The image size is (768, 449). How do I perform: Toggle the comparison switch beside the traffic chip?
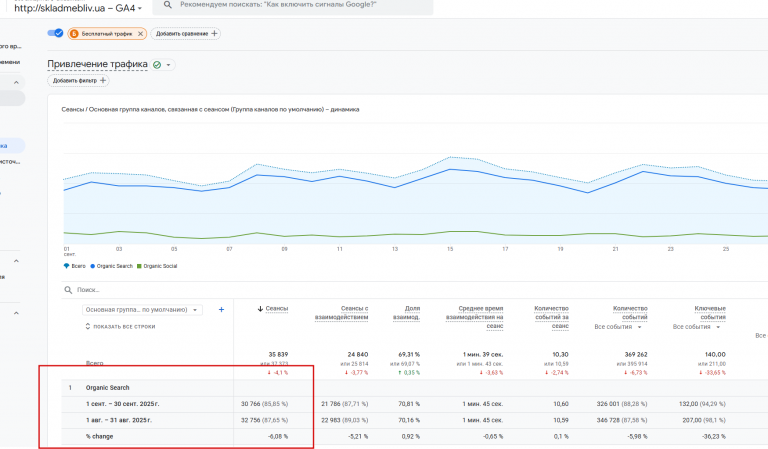pyautogui.click(x=55, y=33)
